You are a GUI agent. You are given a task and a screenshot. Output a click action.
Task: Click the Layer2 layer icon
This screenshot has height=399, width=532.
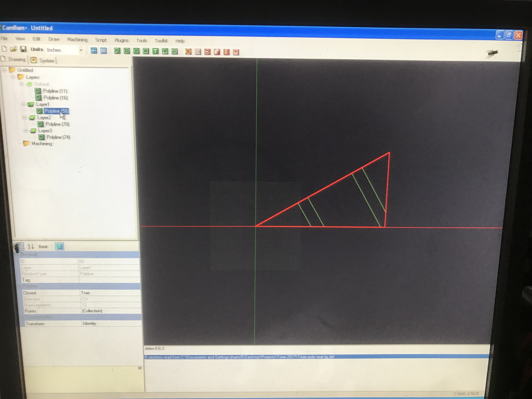32,118
